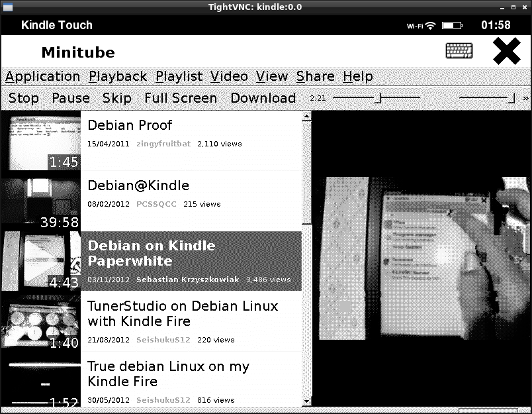
Task: Click the playlist vertical scrollbar thumb
Action: (x=306, y=172)
